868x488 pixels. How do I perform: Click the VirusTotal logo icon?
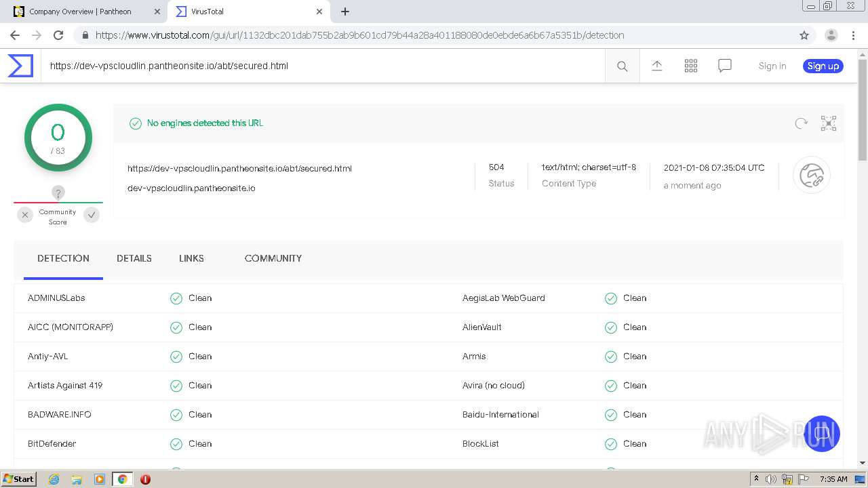click(20, 66)
